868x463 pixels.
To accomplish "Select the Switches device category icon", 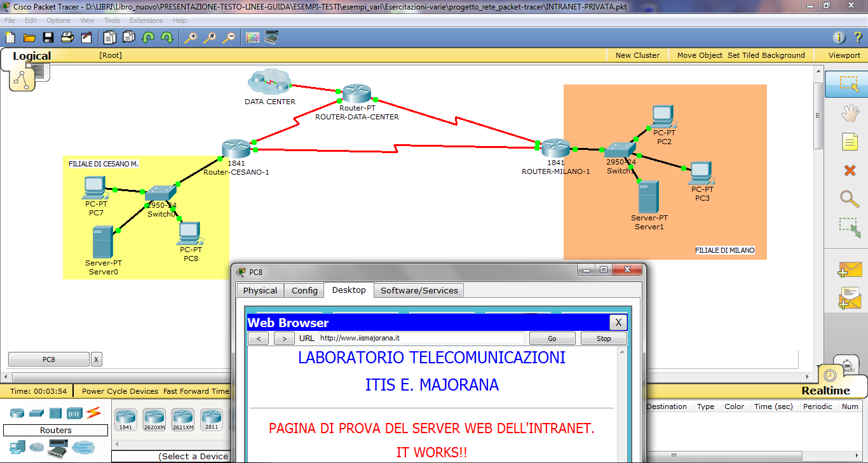I will [x=36, y=413].
